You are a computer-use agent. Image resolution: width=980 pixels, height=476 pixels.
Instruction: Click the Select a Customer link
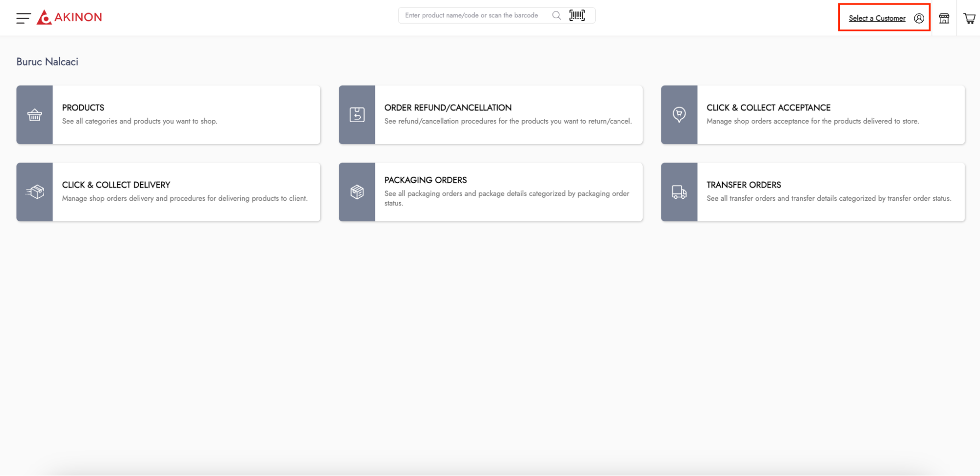coord(877,18)
